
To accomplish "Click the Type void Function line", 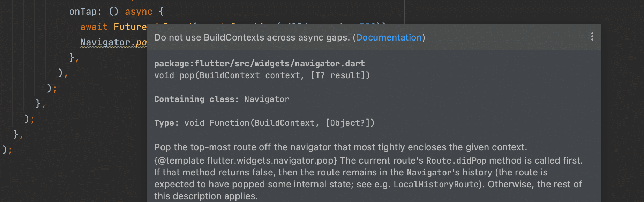I will point(264,123).
